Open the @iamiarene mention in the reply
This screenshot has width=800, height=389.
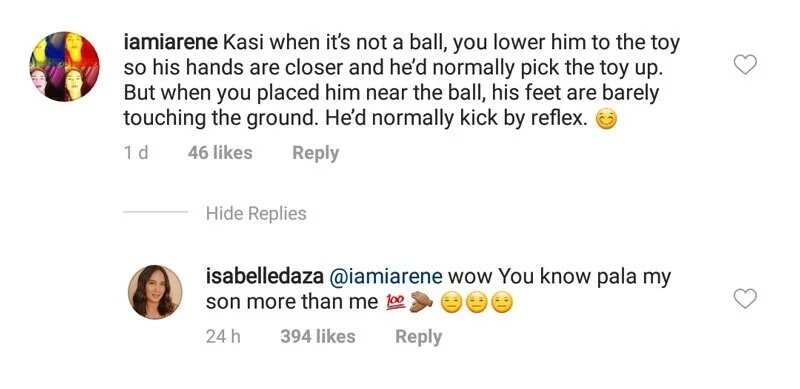(x=387, y=277)
